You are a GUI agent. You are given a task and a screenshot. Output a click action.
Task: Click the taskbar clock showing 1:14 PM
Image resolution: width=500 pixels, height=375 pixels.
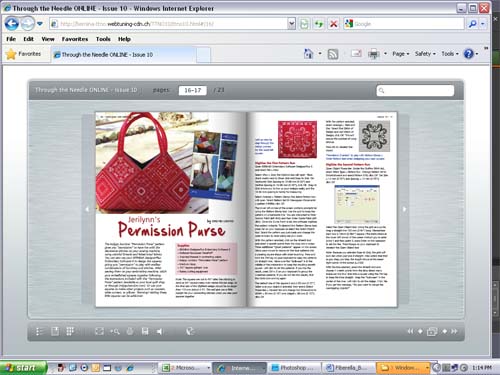pyautogui.click(x=482, y=368)
